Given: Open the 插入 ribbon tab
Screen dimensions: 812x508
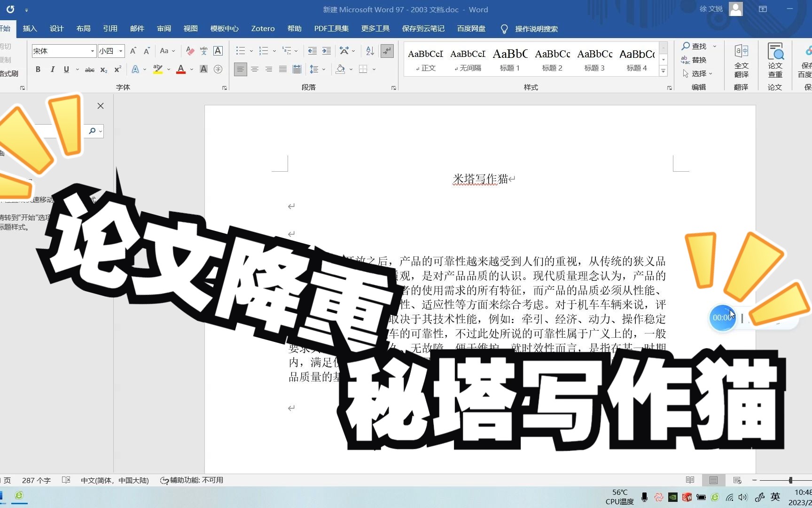Looking at the screenshot, I should pos(30,29).
